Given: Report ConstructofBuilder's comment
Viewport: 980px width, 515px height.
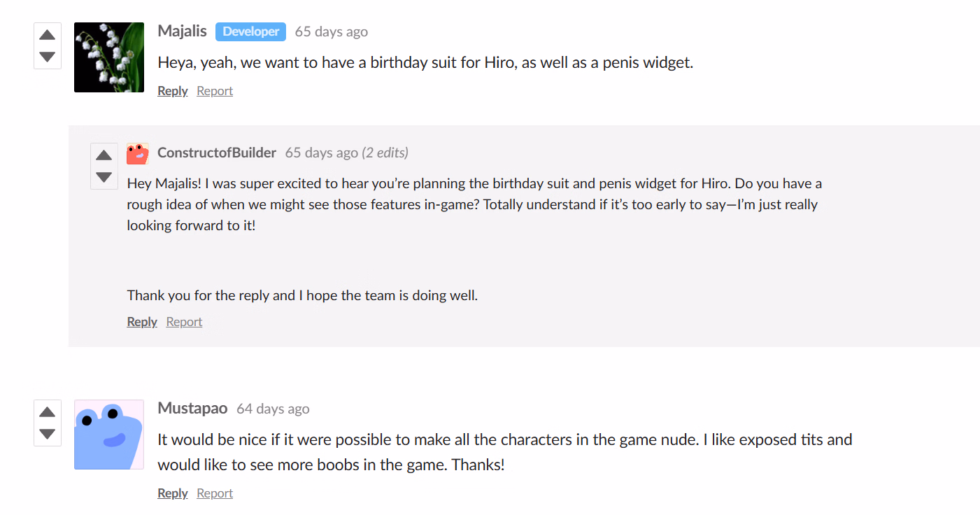Looking at the screenshot, I should coord(184,322).
